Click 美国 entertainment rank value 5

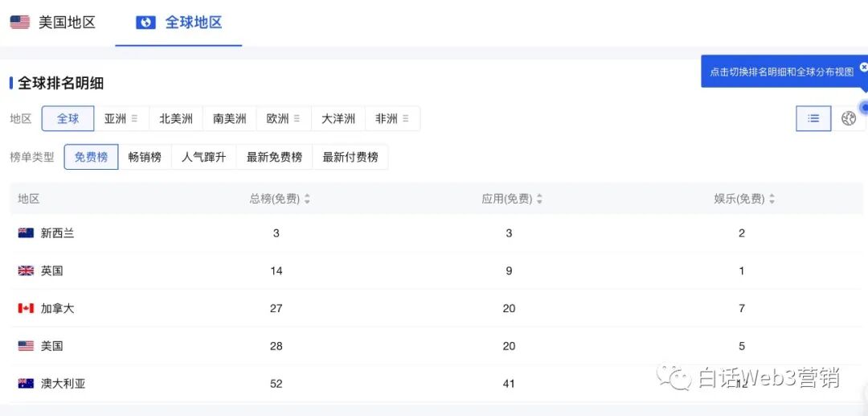742,346
